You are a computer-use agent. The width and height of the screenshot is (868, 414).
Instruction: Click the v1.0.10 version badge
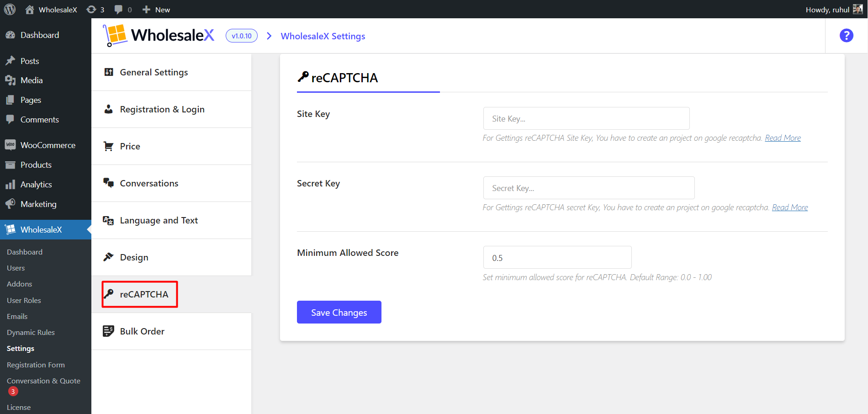coord(242,36)
